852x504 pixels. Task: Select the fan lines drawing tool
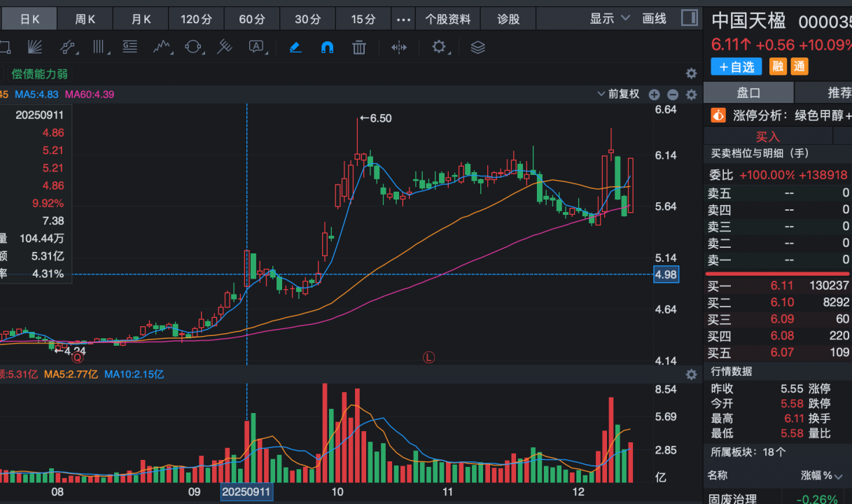[x=36, y=48]
